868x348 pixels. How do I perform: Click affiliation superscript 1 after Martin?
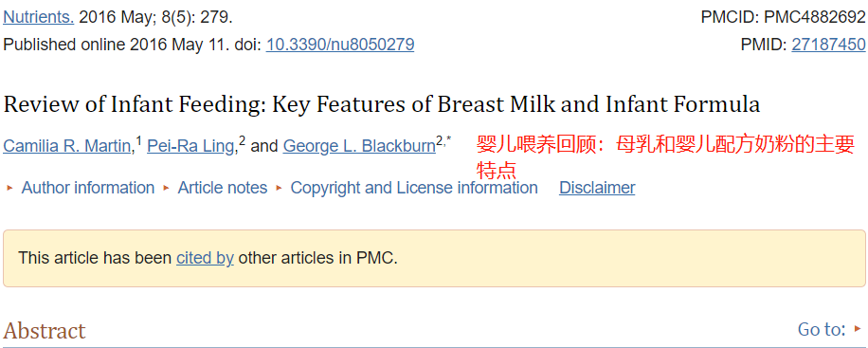139,141
